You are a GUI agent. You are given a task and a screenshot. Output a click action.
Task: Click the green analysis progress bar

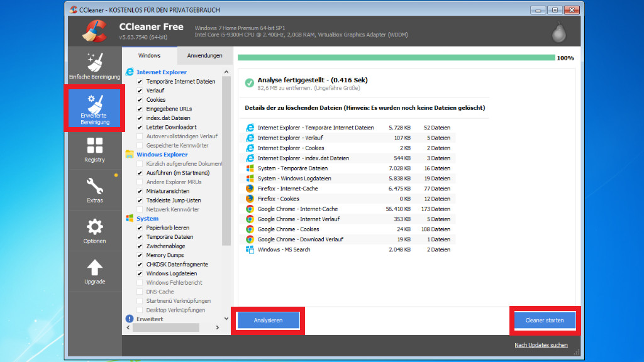click(x=396, y=58)
